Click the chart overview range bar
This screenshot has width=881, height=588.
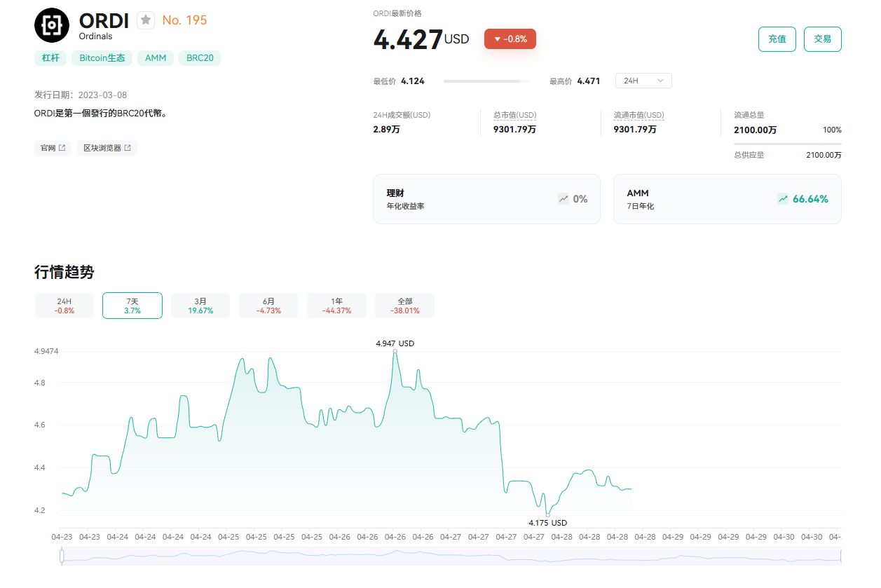[x=451, y=556]
